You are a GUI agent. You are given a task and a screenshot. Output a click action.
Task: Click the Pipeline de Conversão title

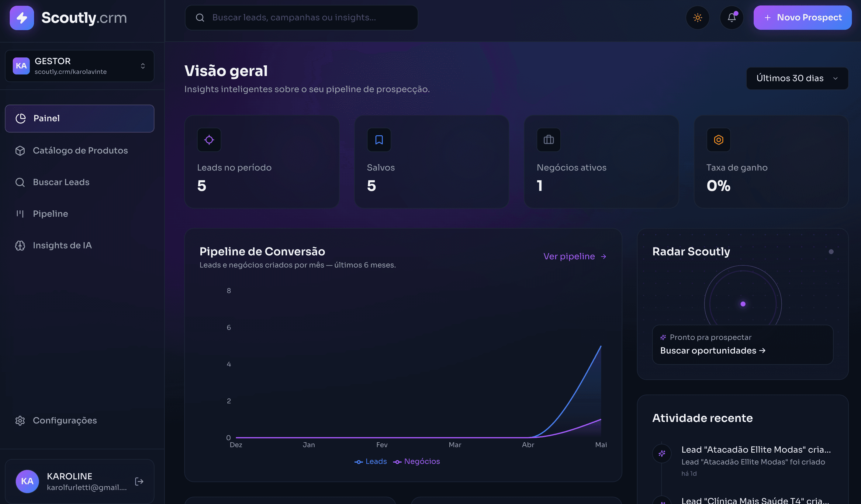pyautogui.click(x=262, y=251)
